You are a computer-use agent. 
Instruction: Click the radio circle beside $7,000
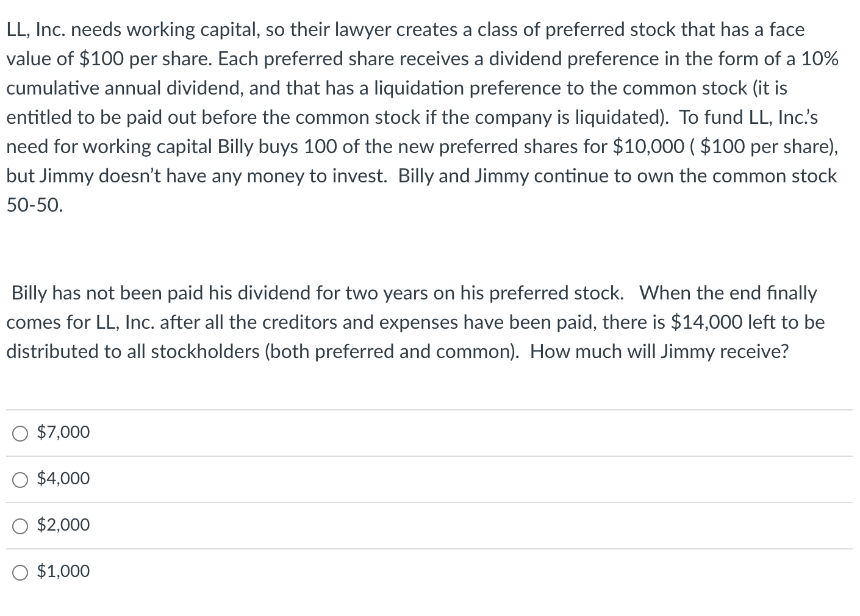coord(20,432)
